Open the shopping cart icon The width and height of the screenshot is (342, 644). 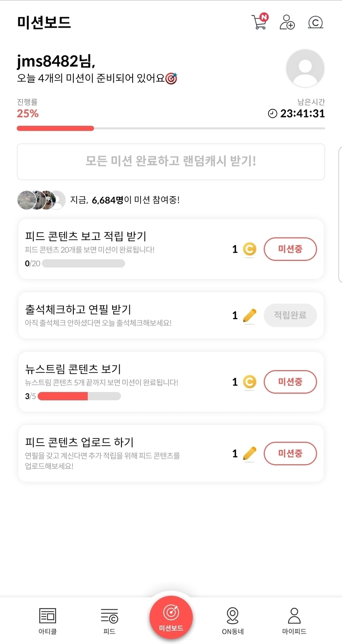click(x=260, y=22)
